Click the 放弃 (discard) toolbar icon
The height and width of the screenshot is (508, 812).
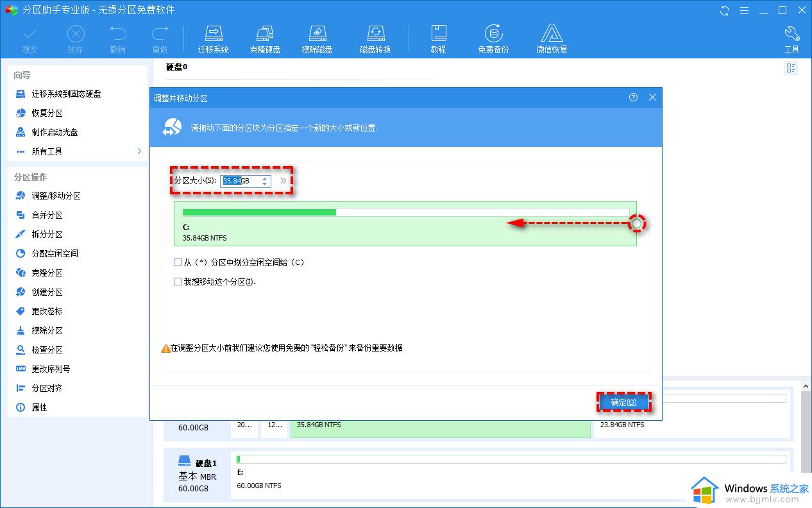75,38
